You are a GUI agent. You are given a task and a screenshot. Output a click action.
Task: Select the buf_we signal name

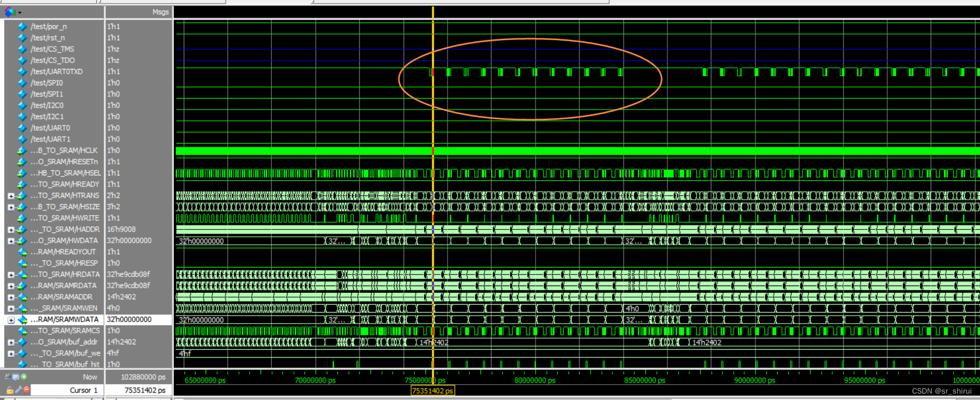[65, 353]
